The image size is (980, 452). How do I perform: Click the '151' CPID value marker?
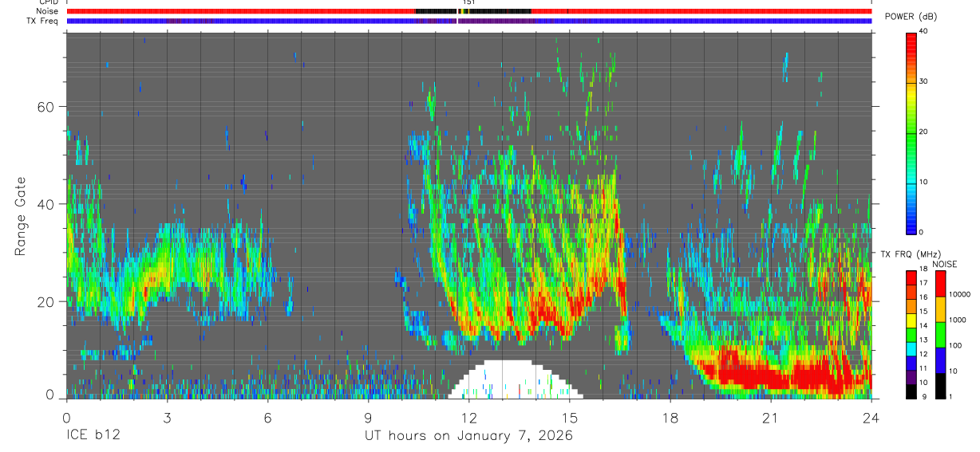click(468, 3)
